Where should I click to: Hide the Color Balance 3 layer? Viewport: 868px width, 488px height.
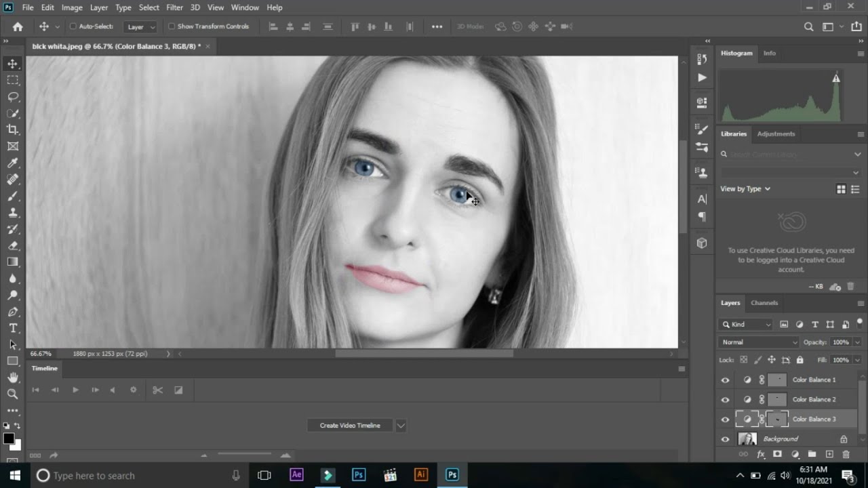pyautogui.click(x=725, y=420)
